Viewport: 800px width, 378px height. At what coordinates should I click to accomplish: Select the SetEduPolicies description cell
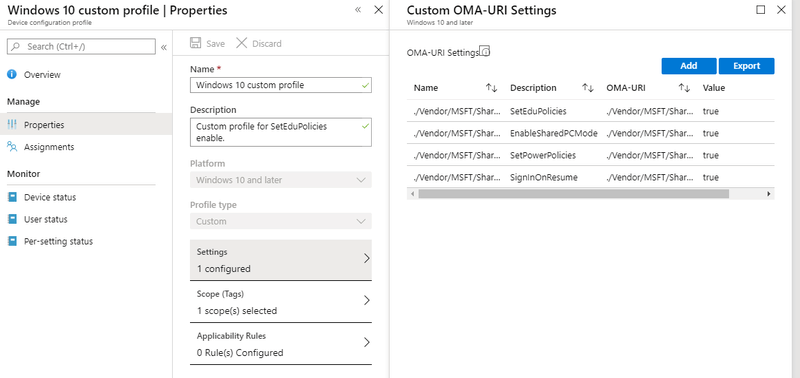tap(538, 111)
